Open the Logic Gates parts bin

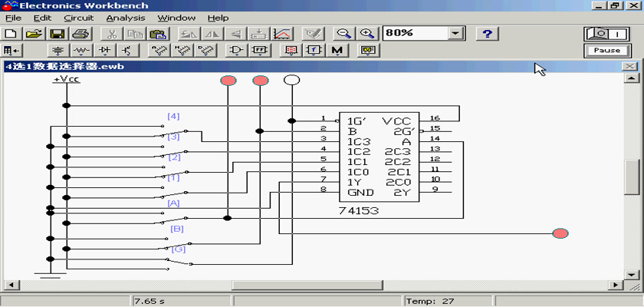coord(236,50)
